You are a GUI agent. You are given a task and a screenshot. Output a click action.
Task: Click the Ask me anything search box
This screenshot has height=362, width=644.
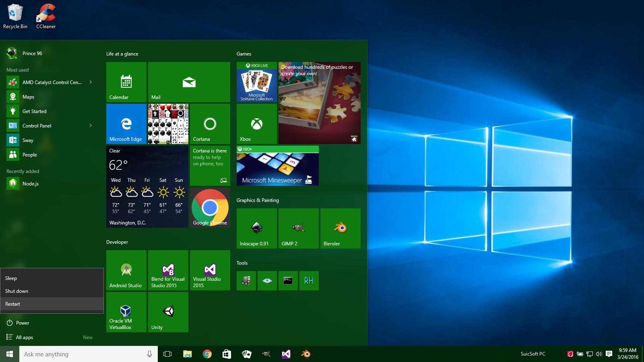tap(89, 354)
